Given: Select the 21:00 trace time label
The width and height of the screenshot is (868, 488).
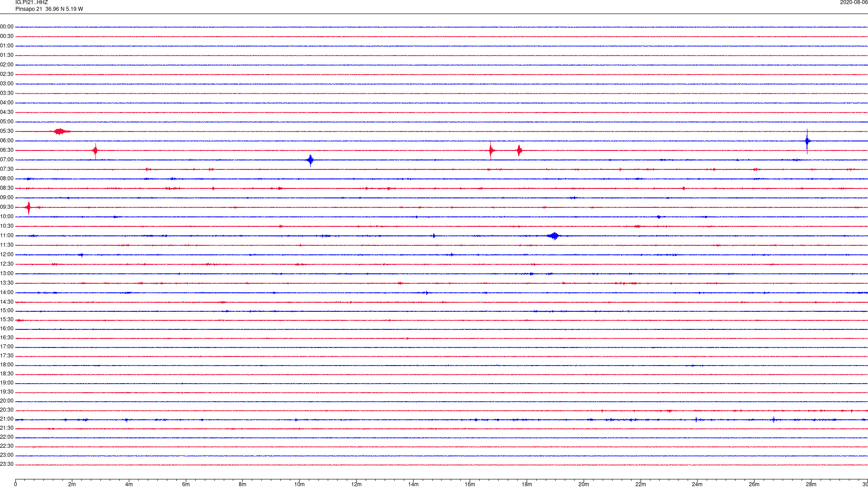Looking at the screenshot, I should click(x=7, y=419).
